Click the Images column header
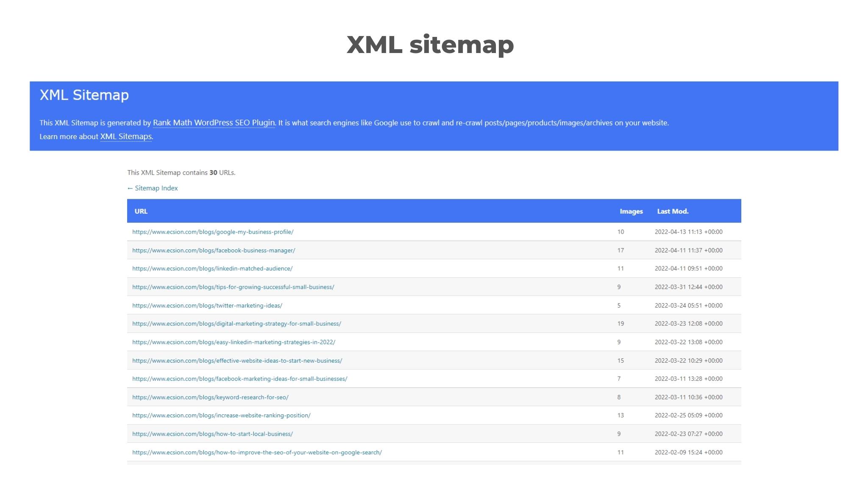Image resolution: width=868 pixels, height=492 pixels. (x=631, y=211)
